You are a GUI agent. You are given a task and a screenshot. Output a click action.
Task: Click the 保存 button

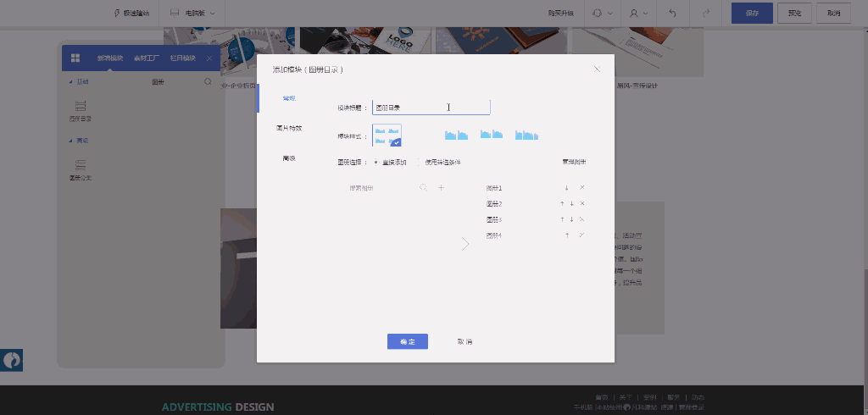coord(752,13)
